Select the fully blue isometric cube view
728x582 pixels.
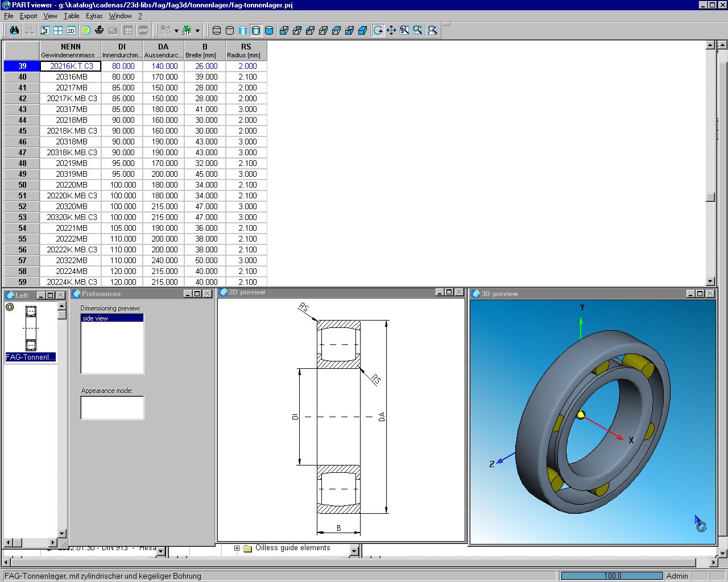[x=363, y=30]
